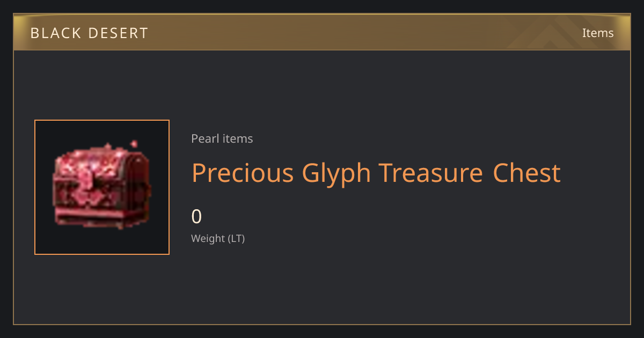Open the Items link in header
The width and height of the screenshot is (644, 338).
point(598,33)
